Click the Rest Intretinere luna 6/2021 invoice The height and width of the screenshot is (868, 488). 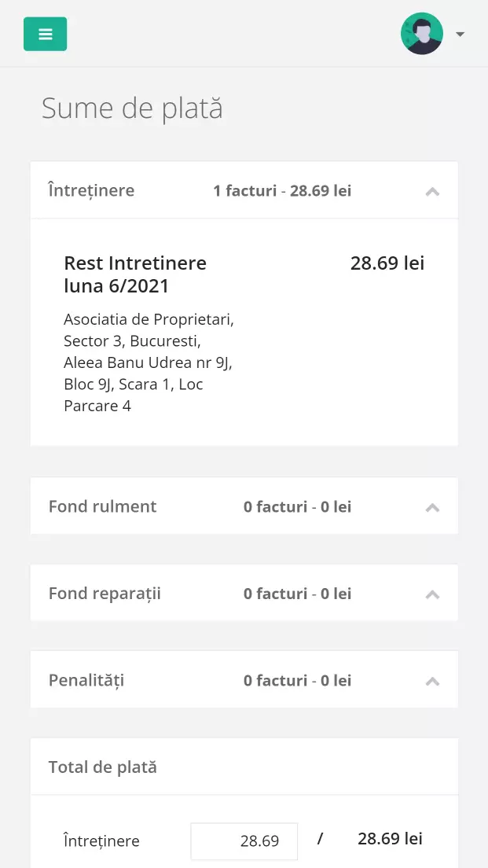tap(135, 274)
